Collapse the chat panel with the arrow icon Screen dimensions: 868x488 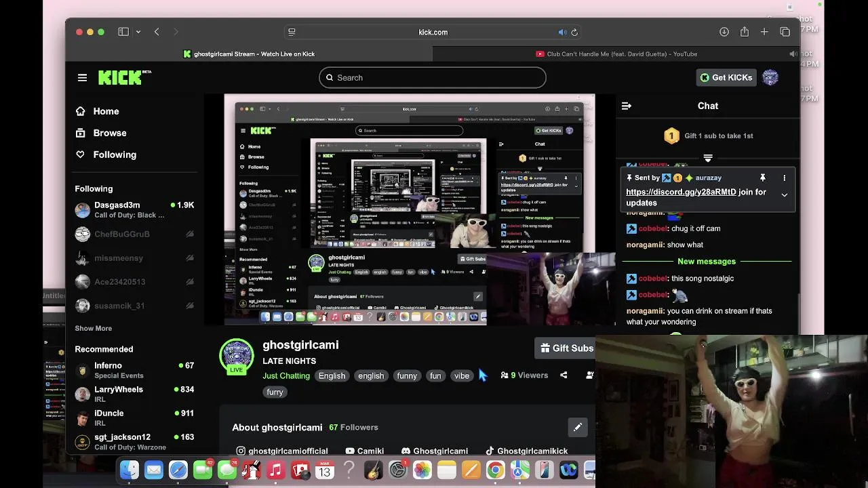(x=627, y=106)
